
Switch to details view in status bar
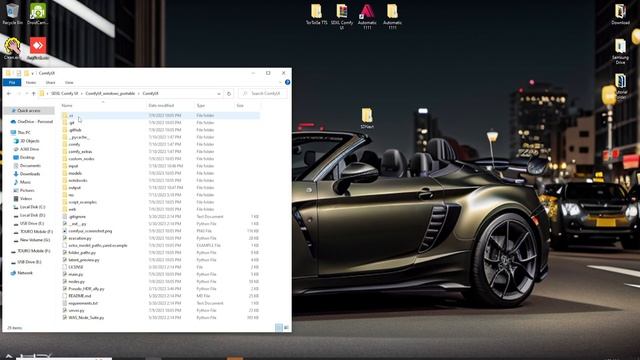click(x=279, y=327)
